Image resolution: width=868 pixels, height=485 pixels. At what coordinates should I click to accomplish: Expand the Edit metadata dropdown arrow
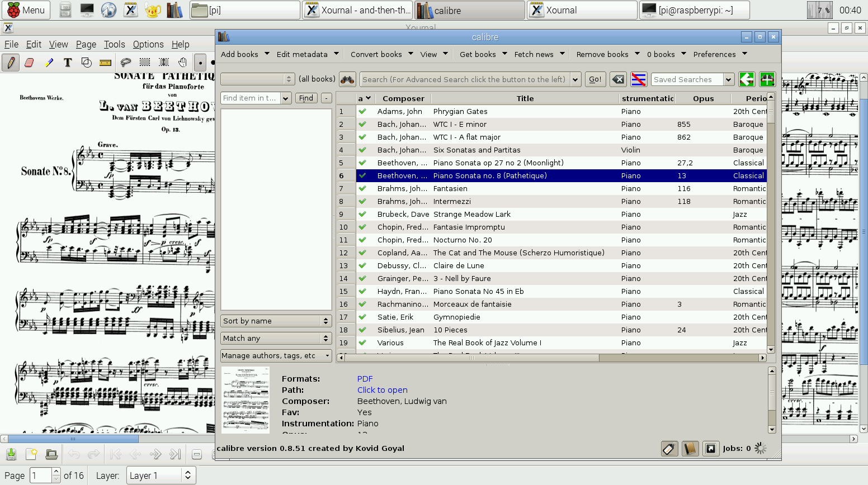[336, 54]
